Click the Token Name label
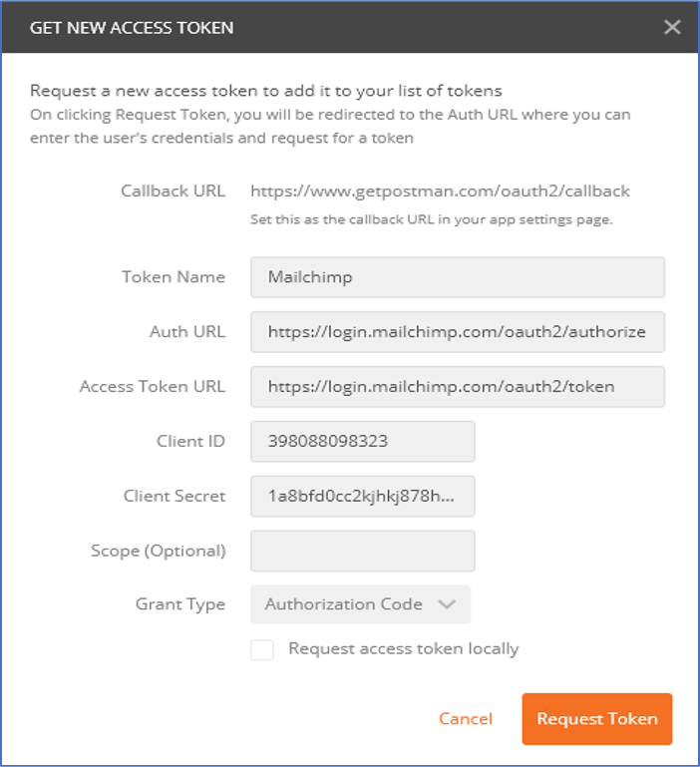This screenshot has width=700, height=767. 174,277
